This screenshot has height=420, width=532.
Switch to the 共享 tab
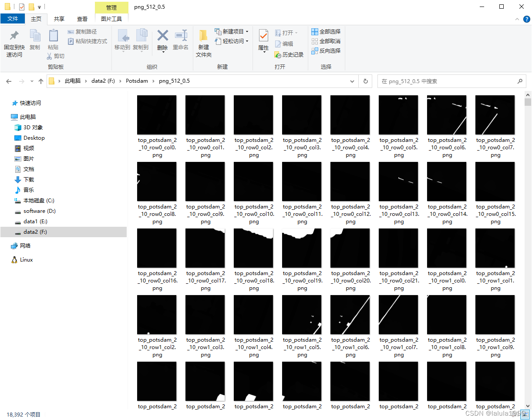pos(59,19)
